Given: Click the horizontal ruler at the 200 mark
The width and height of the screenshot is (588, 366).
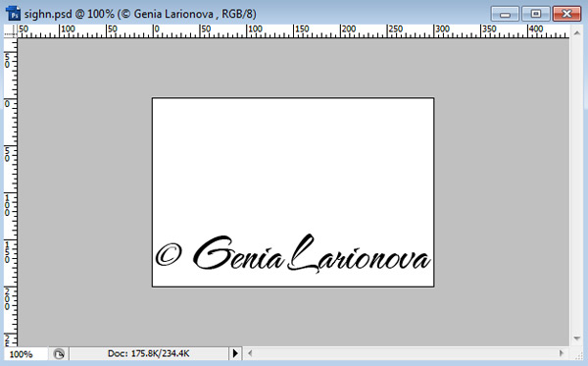Looking at the screenshot, I should click(x=348, y=30).
